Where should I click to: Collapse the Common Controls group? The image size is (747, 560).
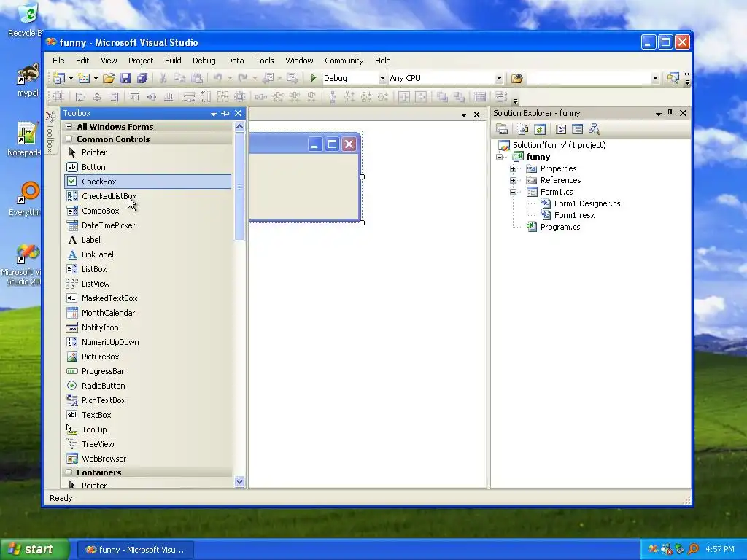pyautogui.click(x=69, y=139)
